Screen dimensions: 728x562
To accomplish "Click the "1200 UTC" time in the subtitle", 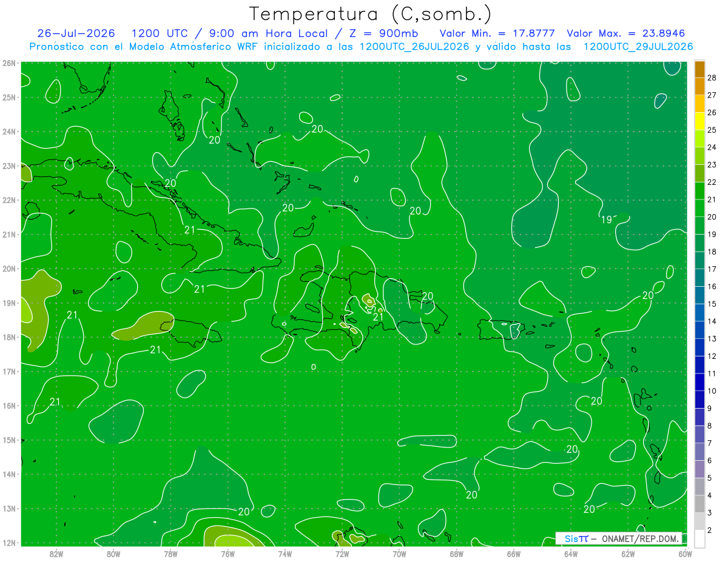I will [161, 33].
